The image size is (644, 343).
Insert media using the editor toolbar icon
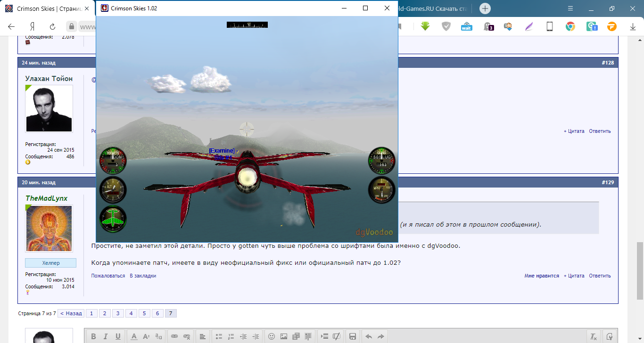tap(296, 336)
